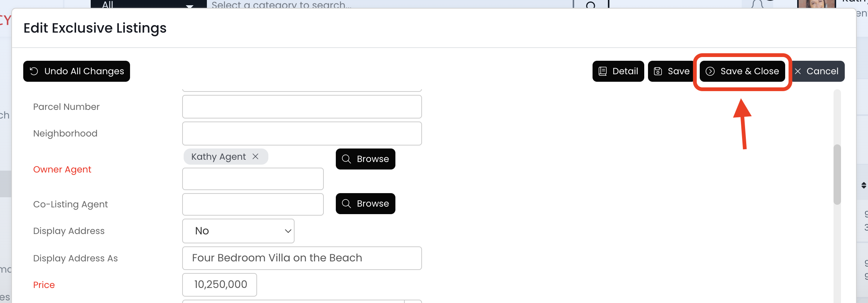Click the Owner Agent search input

pos(253,179)
